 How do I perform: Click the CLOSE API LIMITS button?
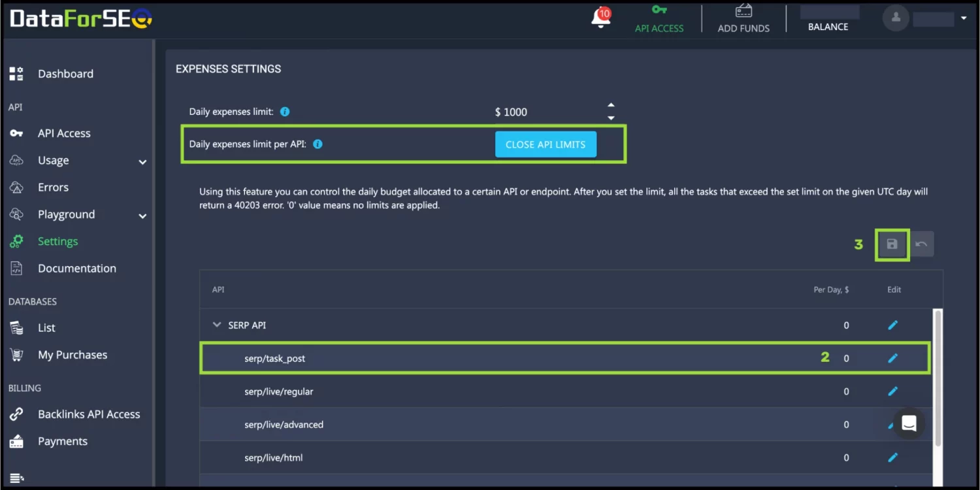coord(546,144)
